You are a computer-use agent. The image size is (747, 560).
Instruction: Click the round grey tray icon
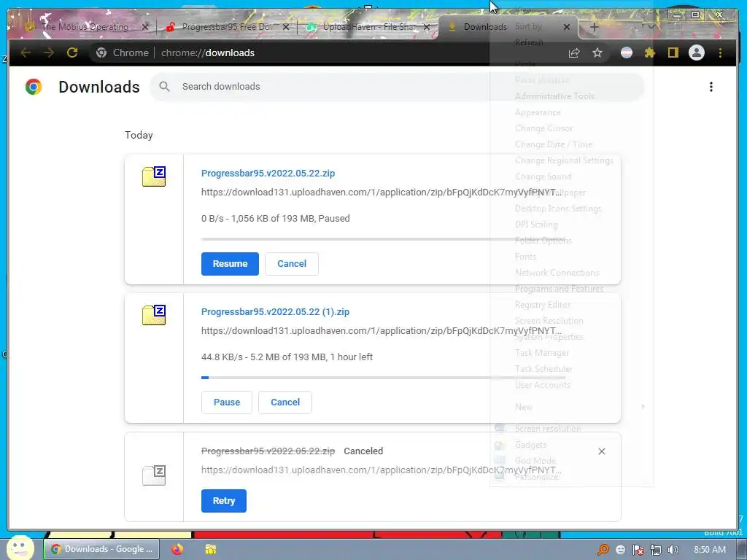[x=621, y=550]
